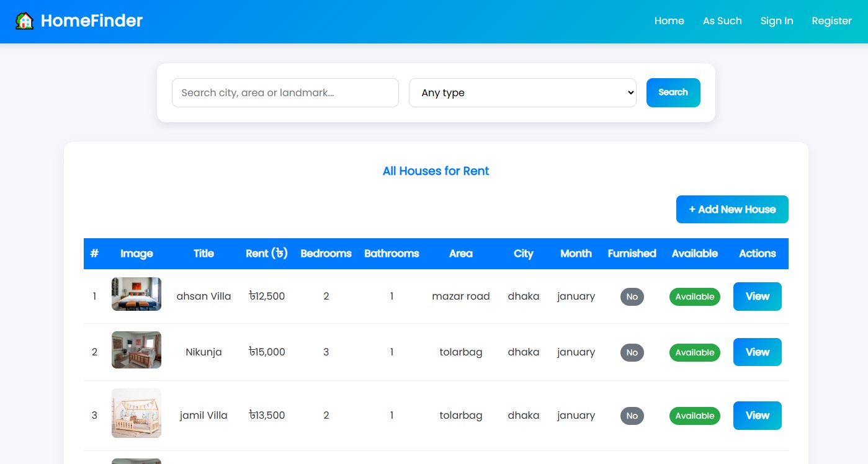
Task: Click the ৳12,500 rent value
Action: click(267, 297)
